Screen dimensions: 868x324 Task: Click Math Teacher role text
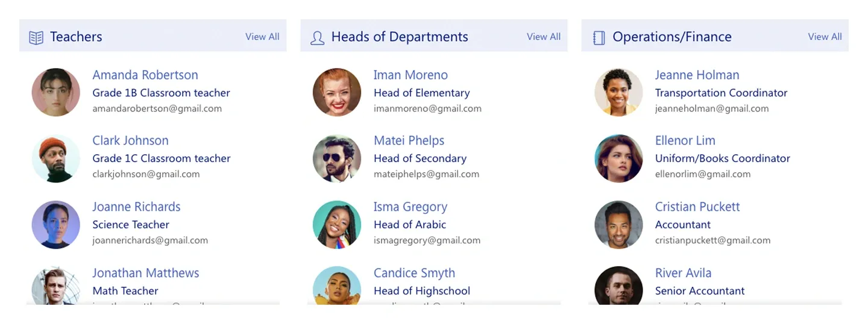[x=125, y=291]
